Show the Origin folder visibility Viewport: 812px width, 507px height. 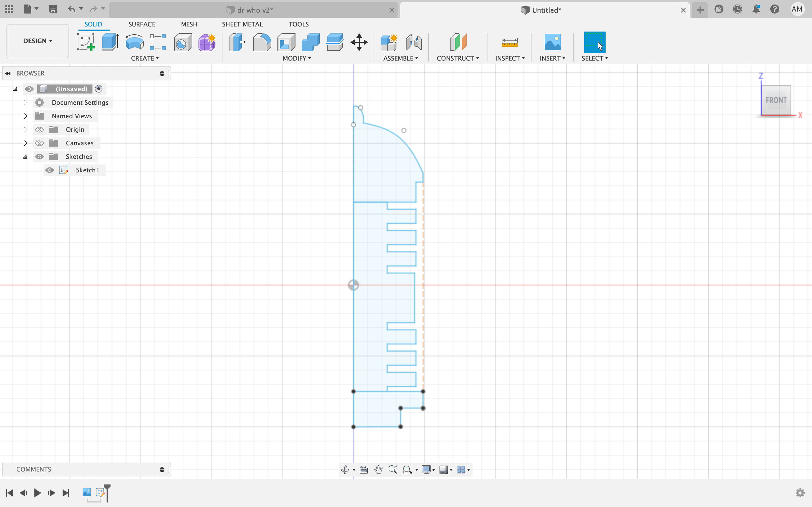[x=39, y=130]
